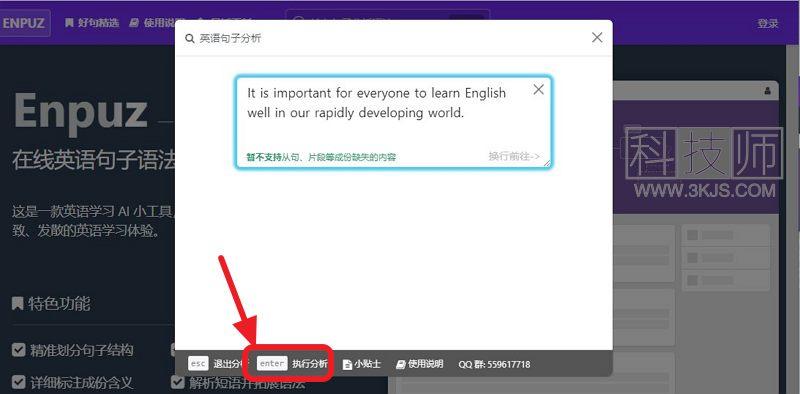This screenshot has width=800, height=394.
Task: Click 登录 in the top right
Action: click(x=768, y=23)
